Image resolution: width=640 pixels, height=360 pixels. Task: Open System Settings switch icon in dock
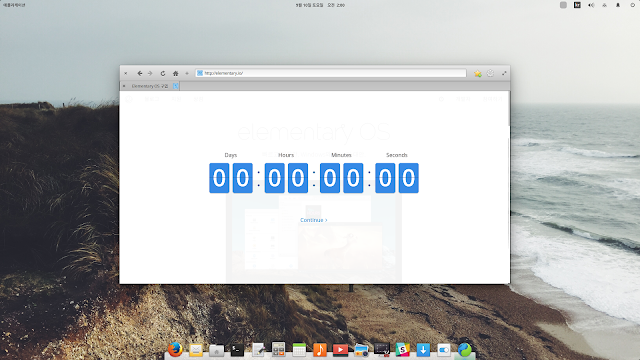pos(444,350)
